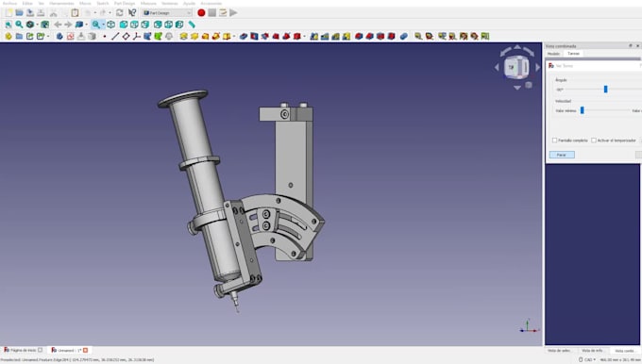This screenshot has height=364, width=642.
Task: Click the Fit Selection magnifier icon
Action: 19,25
